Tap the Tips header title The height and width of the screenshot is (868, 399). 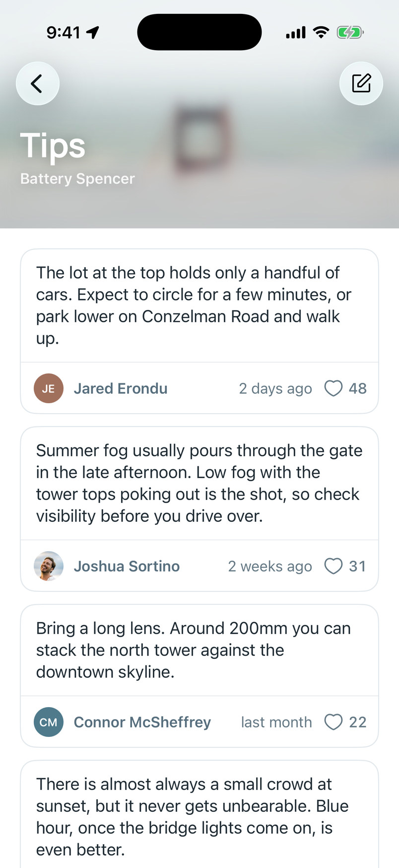[53, 145]
